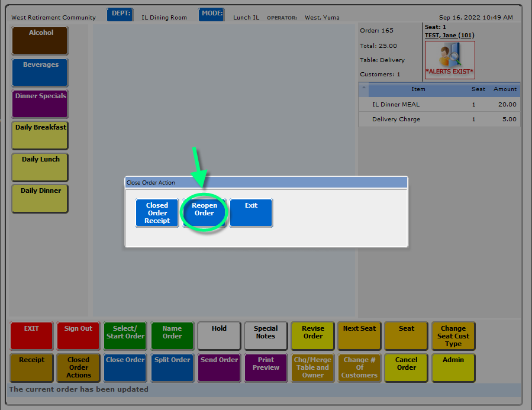532x410 pixels.
Task: Click the Split Order button
Action: pos(172,367)
